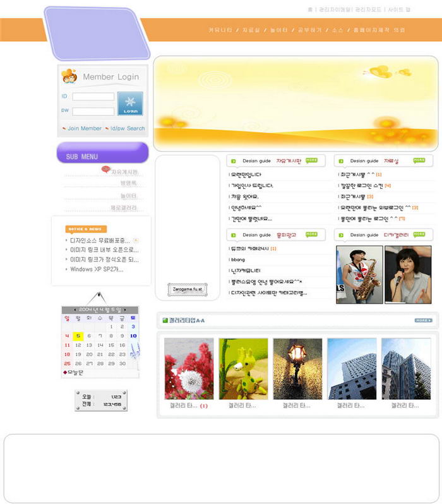Expand the gallery list with blue MORE
The width and height of the screenshot is (442, 504).
[x=422, y=320]
